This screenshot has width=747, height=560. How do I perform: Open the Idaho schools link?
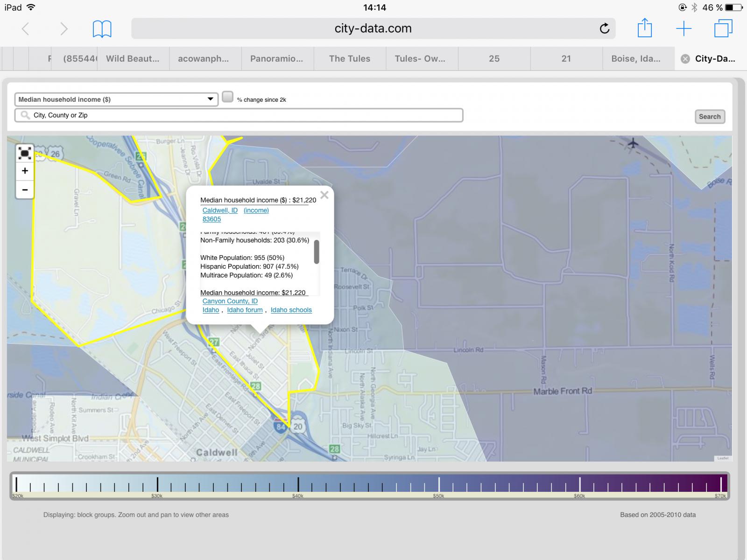[x=291, y=310]
